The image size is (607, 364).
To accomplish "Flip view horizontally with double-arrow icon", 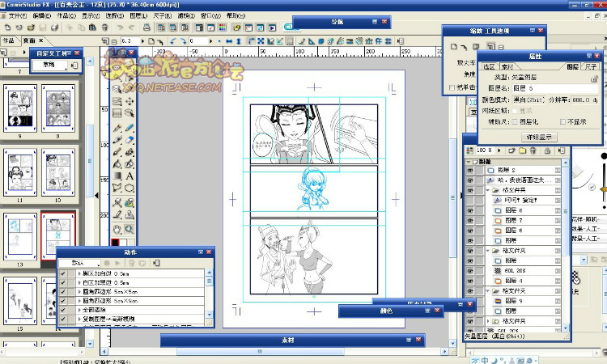I will [229, 41].
